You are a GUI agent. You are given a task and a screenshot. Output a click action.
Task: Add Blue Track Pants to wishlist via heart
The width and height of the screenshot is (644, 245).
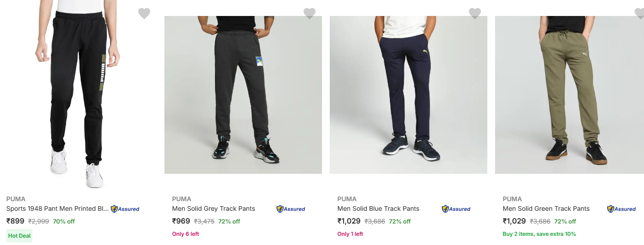475,14
